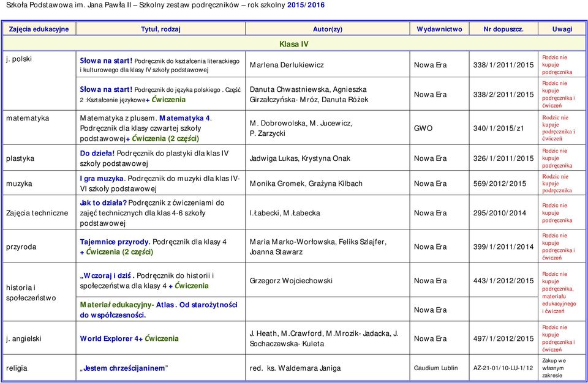Click approval number "569/2012/2015"
588x383 pixels.
point(500,184)
